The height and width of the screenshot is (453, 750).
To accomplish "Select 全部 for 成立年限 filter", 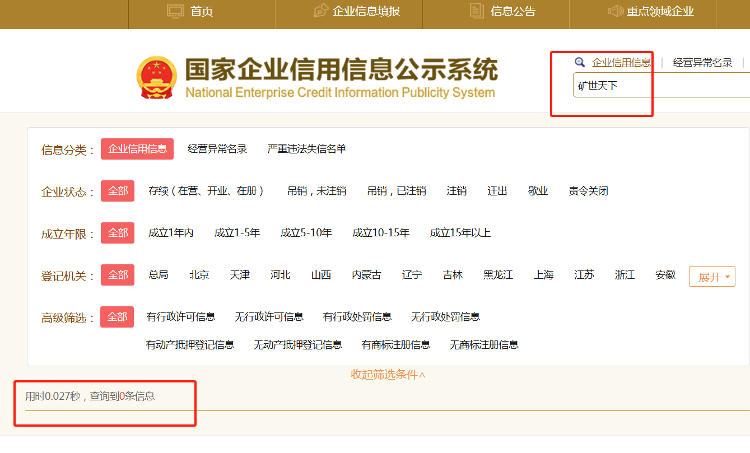I will tap(118, 233).
